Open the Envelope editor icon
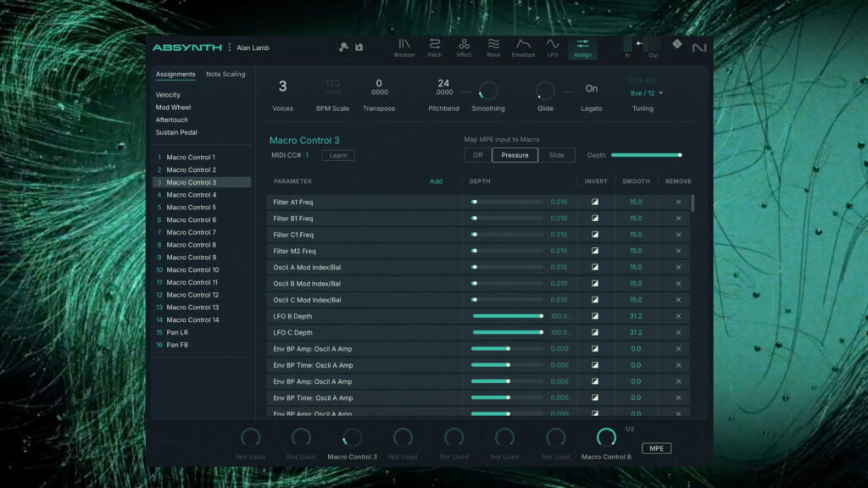The width and height of the screenshot is (868, 488). [x=522, y=48]
